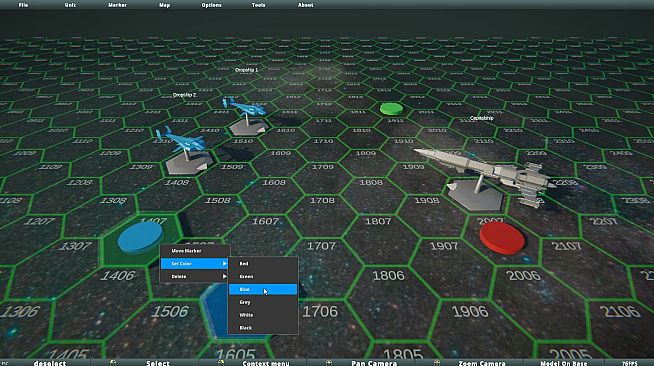Image resolution: width=654 pixels, height=366 pixels.
Task: Click hex 1406 on the map
Action: pyautogui.click(x=118, y=276)
